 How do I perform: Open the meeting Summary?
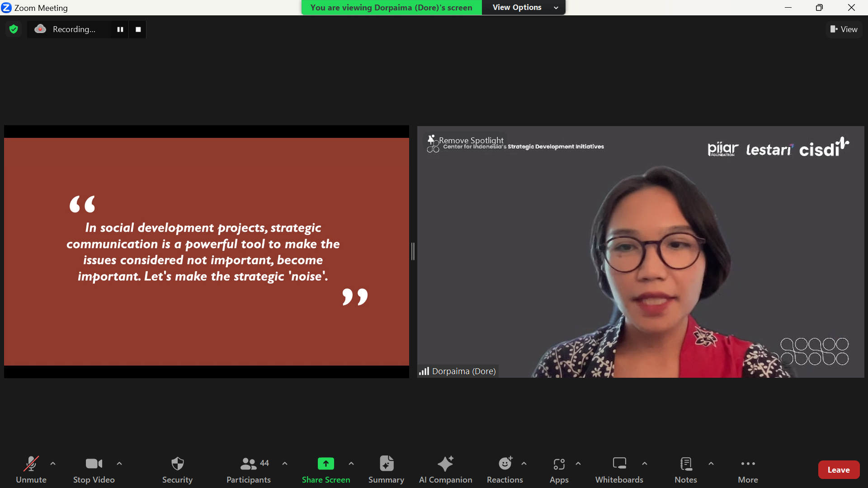click(386, 469)
